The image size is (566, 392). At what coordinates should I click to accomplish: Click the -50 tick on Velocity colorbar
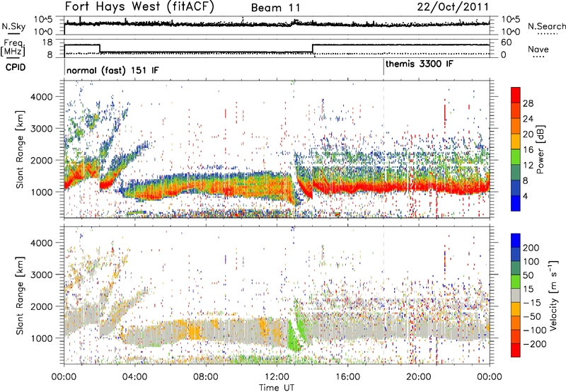(x=532, y=316)
